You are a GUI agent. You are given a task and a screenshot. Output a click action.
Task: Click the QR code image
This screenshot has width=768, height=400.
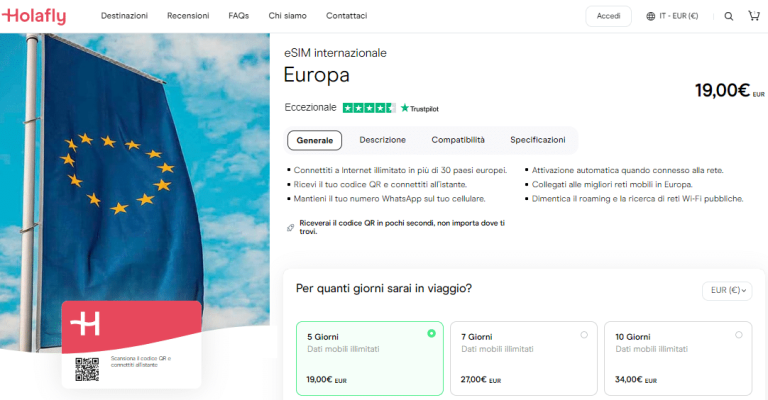pos(88,369)
